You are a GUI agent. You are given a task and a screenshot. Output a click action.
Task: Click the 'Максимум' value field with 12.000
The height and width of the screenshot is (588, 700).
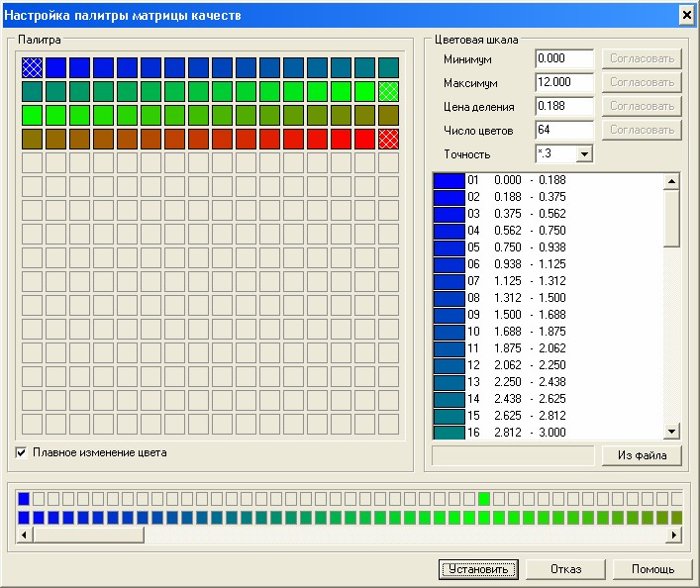pos(563,82)
